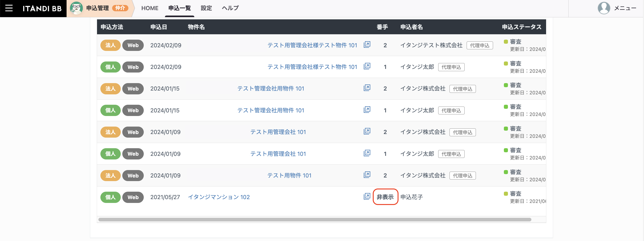This screenshot has width=644, height=241.
Task: Click 代理申込 tag for 2024/01/15 イタンジ太郎
Action: coord(451,111)
